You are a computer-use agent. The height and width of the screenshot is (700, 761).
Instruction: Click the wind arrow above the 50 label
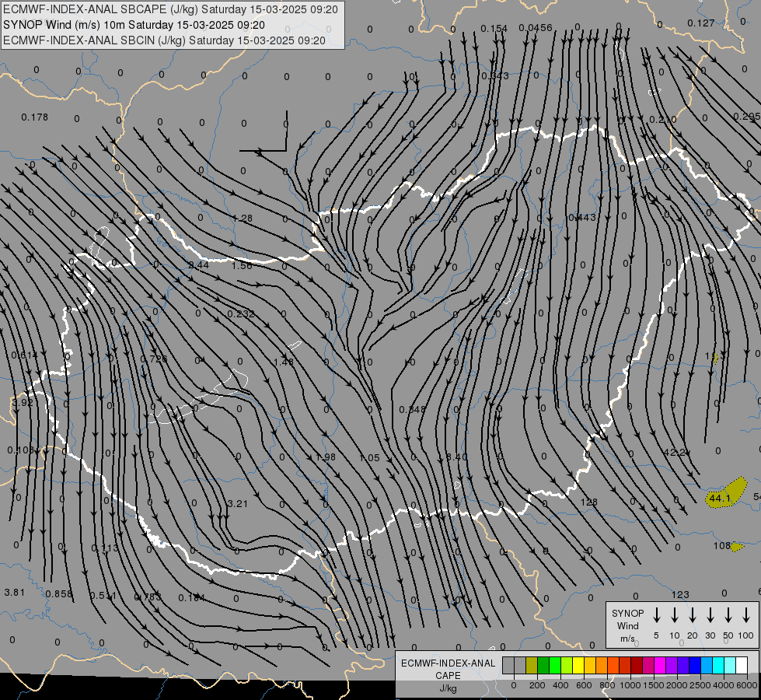click(728, 615)
